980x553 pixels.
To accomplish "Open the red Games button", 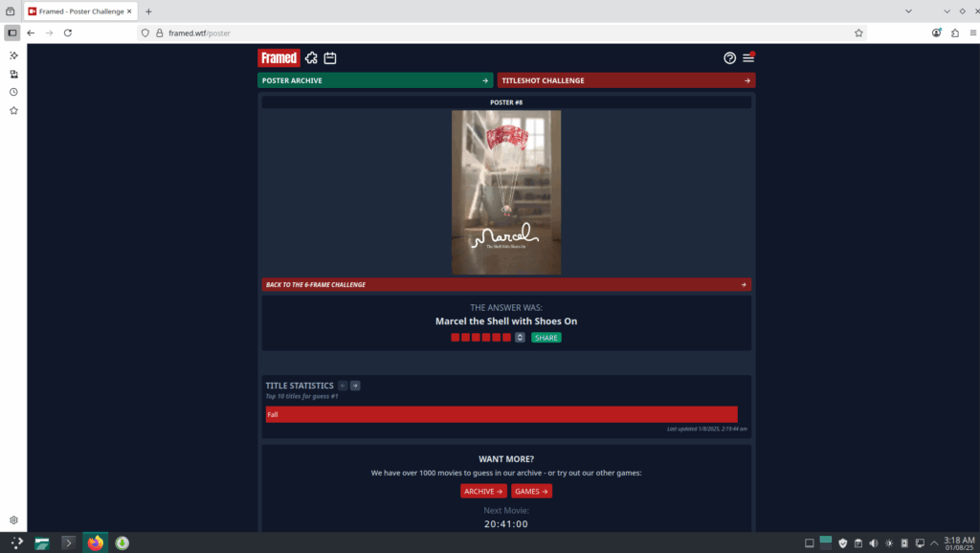I will (531, 491).
